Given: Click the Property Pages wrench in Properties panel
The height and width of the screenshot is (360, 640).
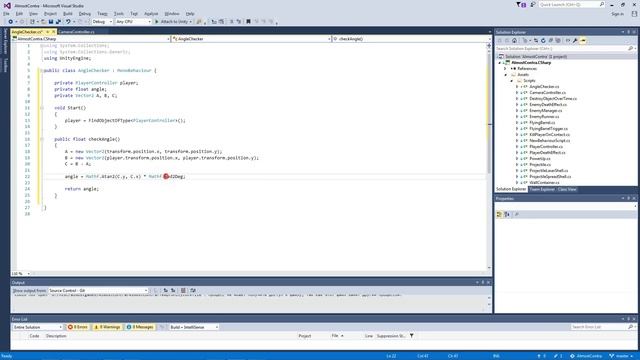Looking at the screenshot, I should 517,214.
